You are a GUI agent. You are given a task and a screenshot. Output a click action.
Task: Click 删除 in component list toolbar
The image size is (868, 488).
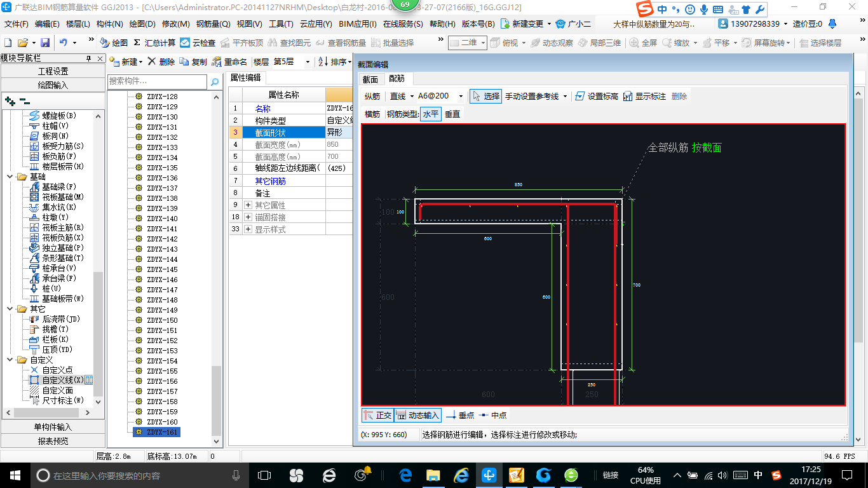[161, 62]
